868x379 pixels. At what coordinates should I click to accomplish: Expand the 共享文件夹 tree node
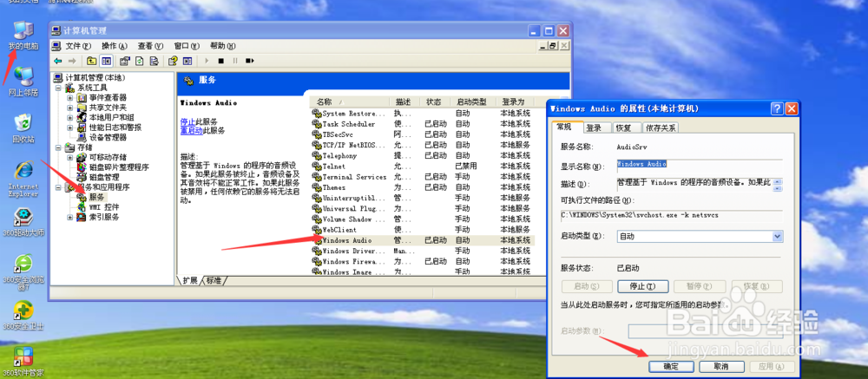pos(69,108)
